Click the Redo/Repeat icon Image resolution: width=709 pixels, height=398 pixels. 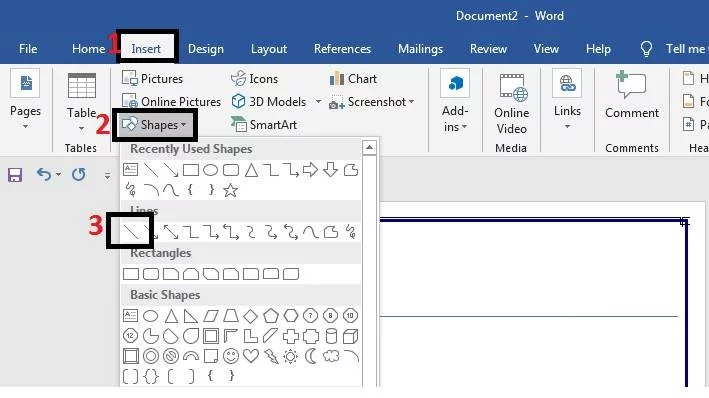(79, 174)
